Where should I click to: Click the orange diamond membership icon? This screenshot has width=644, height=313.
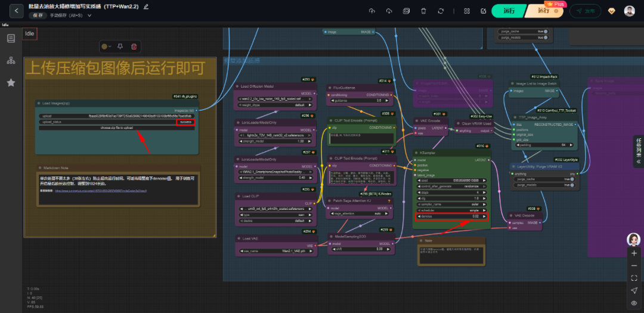coord(612,11)
